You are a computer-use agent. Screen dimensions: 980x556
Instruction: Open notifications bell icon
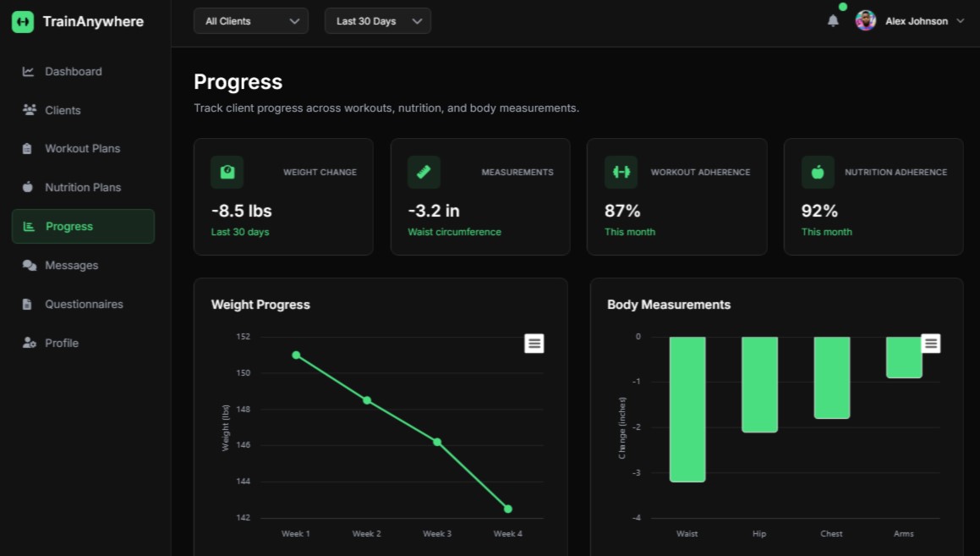click(833, 21)
